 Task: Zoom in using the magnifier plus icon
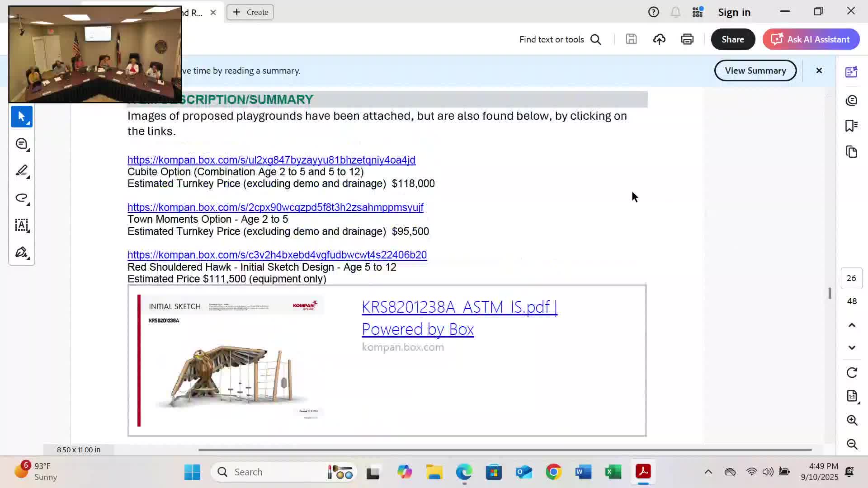point(852,420)
